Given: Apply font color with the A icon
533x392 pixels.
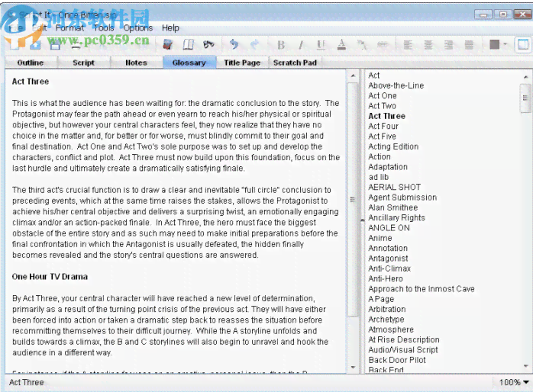Looking at the screenshot, I should coord(341,45).
